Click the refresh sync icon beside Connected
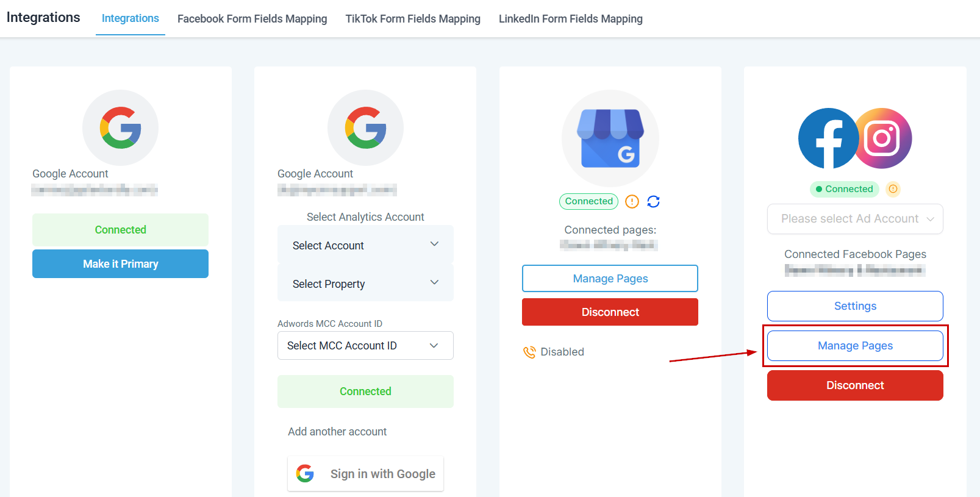The image size is (980, 497). tap(653, 202)
